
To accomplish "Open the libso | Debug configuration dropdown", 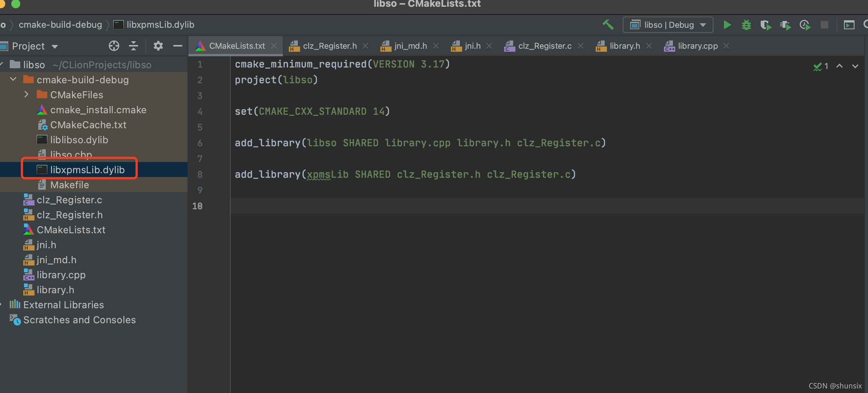I will pos(668,25).
